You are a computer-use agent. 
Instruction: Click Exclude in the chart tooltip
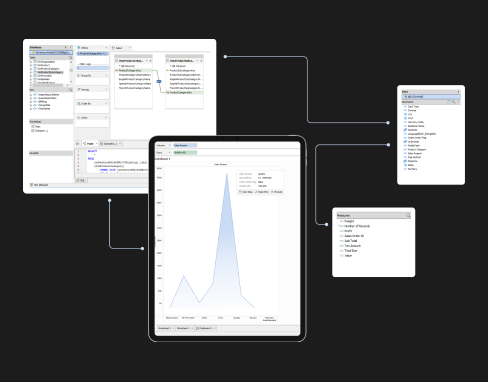(277, 192)
